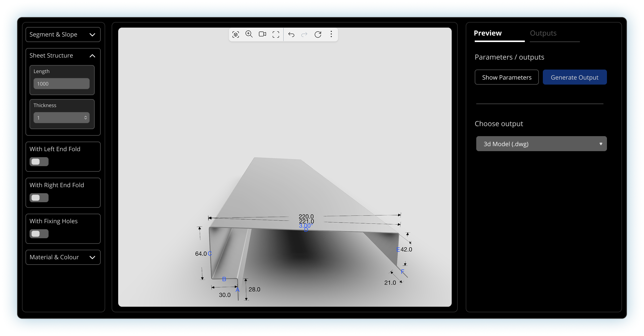The height and width of the screenshot is (336, 644).
Task: Click the 28.0 dimension label
Action: click(x=254, y=289)
